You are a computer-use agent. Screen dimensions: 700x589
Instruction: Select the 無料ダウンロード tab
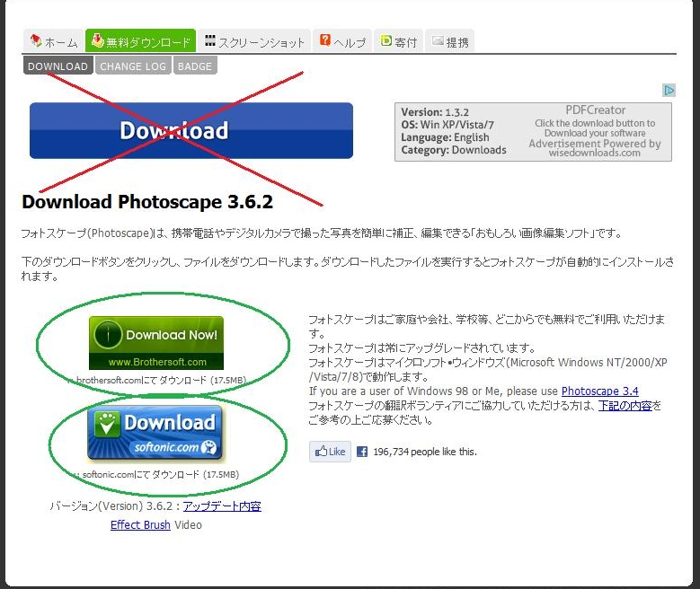pos(140,41)
